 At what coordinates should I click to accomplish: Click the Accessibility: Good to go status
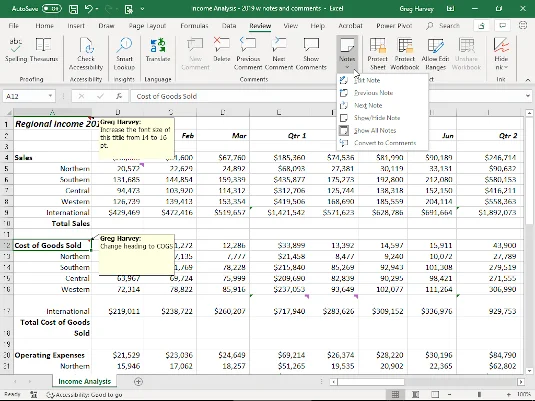84,395
